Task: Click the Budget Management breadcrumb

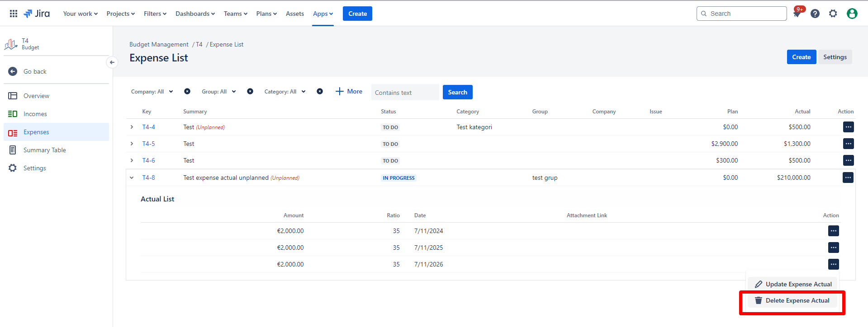Action: (159, 44)
